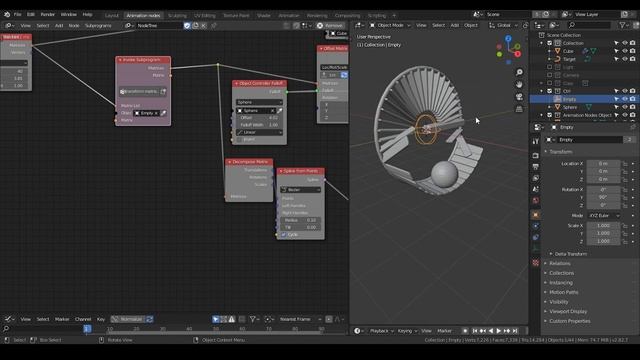Image resolution: width=640 pixels, height=360 pixels.
Task: Open the Keying popover button
Action: click(x=407, y=331)
